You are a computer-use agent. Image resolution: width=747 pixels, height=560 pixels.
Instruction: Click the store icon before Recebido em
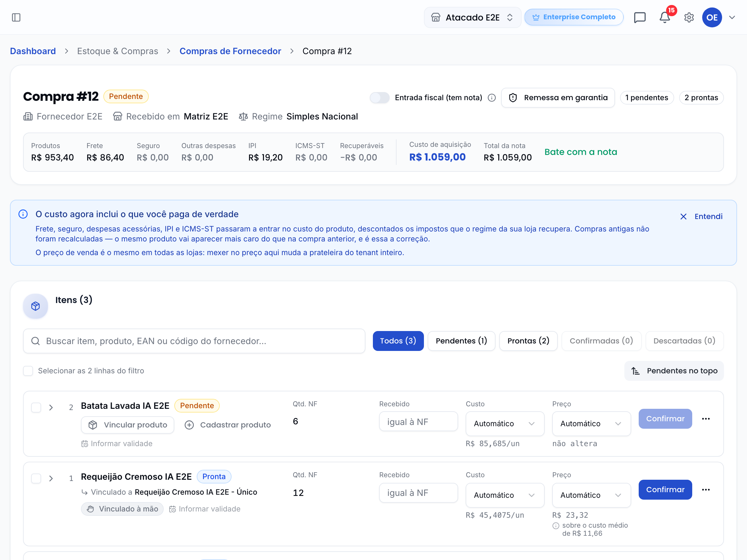click(118, 116)
